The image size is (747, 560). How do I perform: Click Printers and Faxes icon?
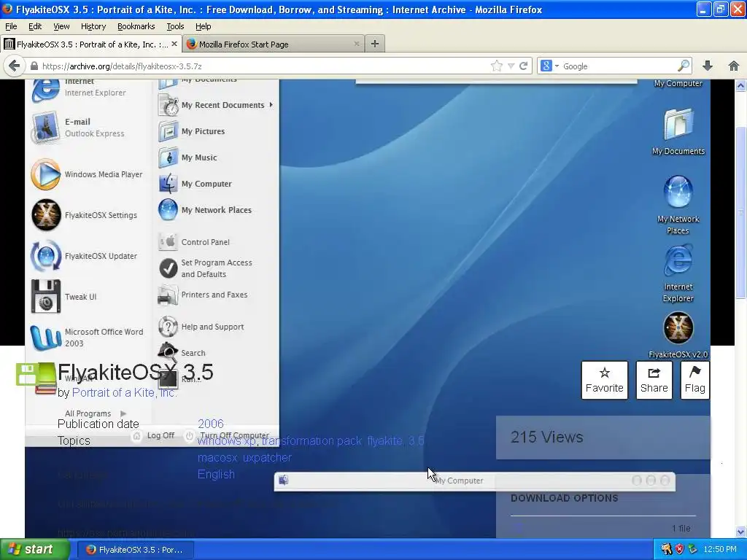168,295
